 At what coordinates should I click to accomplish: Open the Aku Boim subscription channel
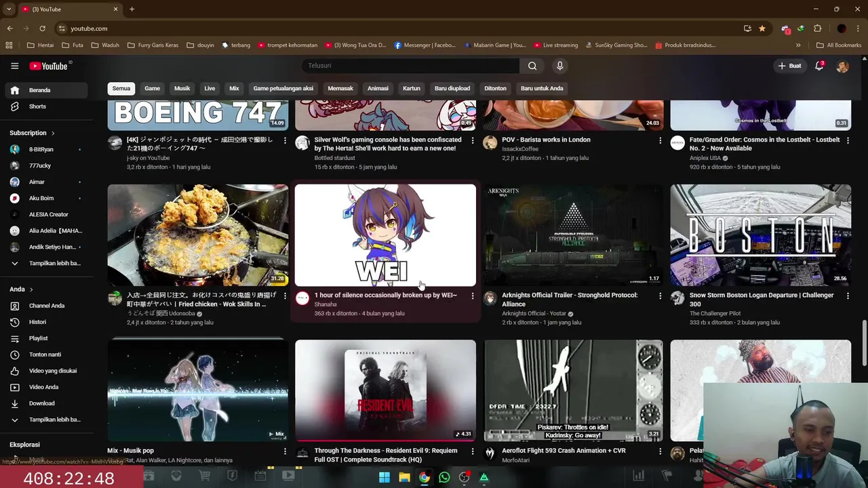click(46, 198)
